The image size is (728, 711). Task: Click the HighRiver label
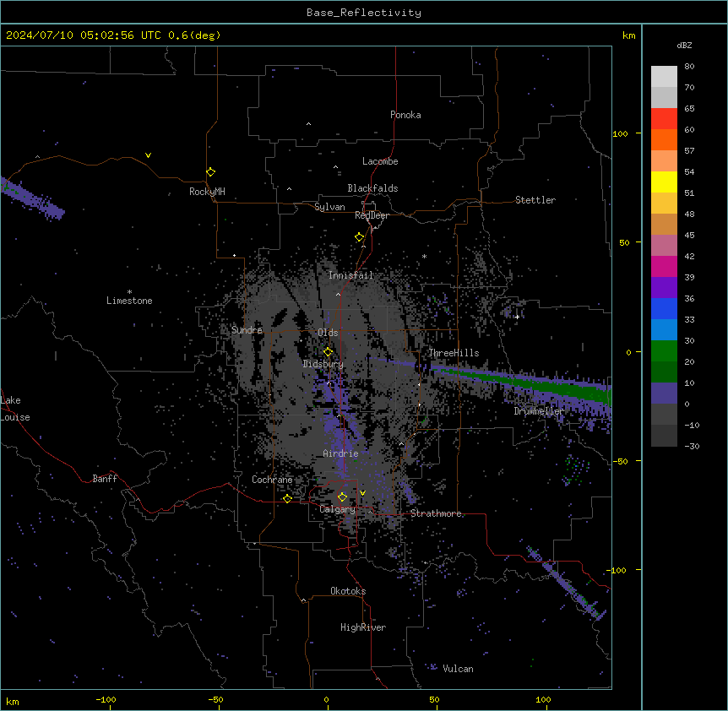363,627
